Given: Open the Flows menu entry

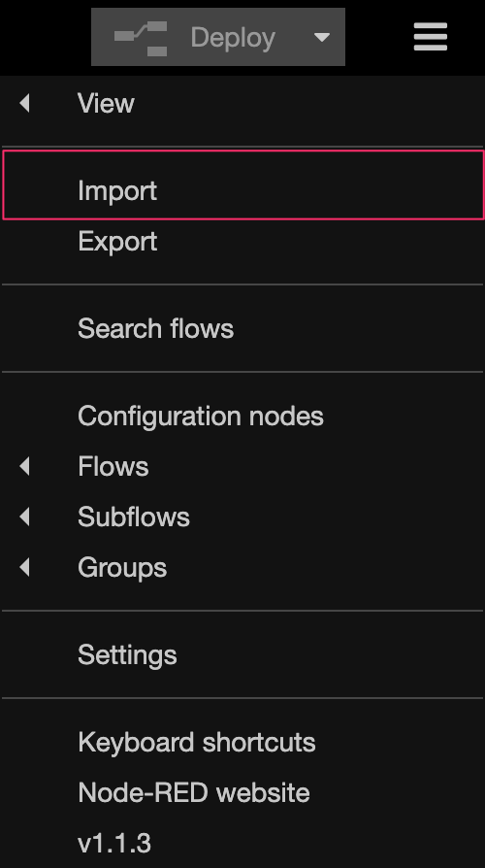Looking at the screenshot, I should point(242,466).
